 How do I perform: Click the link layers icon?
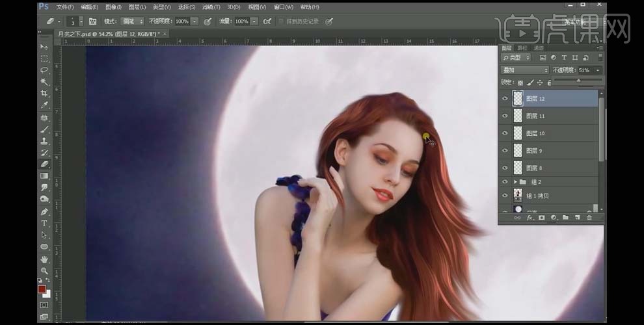(518, 218)
